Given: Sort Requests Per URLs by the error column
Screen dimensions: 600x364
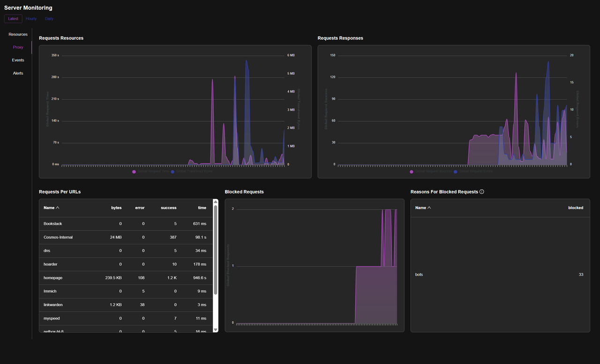Looking at the screenshot, I should (140, 208).
